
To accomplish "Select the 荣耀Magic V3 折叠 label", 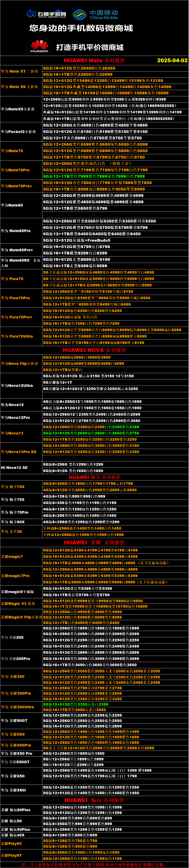I will tap(18, 604).
